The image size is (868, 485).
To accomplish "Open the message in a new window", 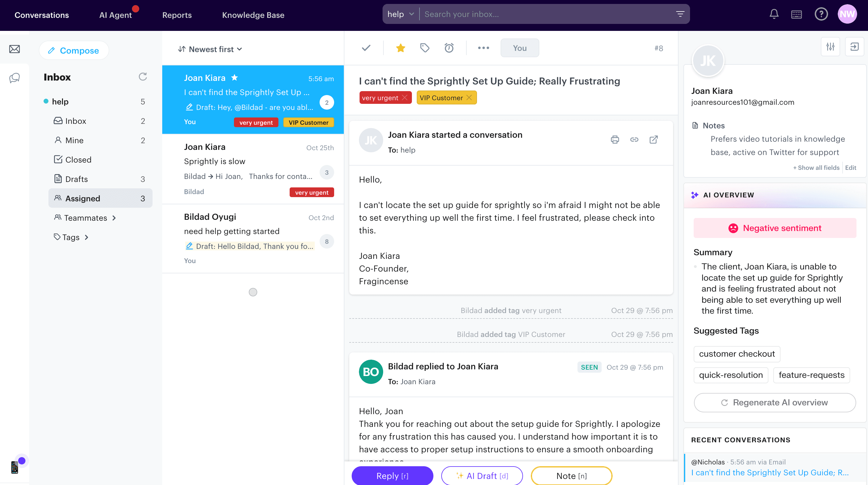I will [x=654, y=140].
